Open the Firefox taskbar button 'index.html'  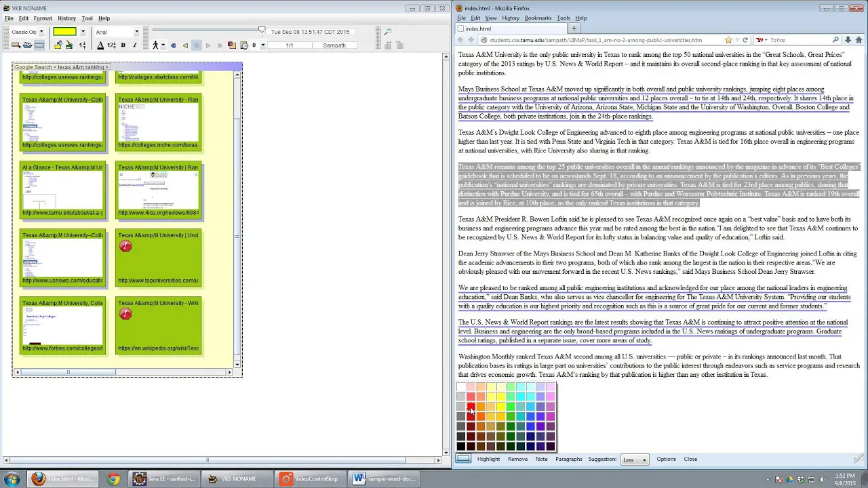[63, 479]
